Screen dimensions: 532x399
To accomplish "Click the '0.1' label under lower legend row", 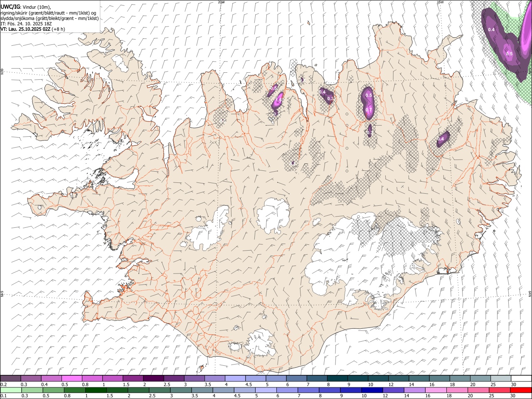I will tap(3, 396).
